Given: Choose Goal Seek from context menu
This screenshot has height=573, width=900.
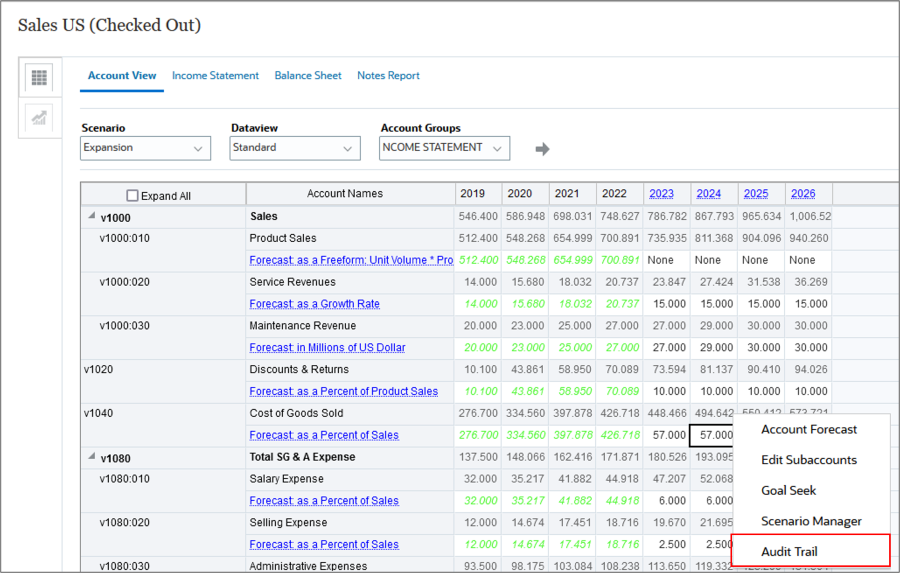Looking at the screenshot, I should [x=789, y=490].
